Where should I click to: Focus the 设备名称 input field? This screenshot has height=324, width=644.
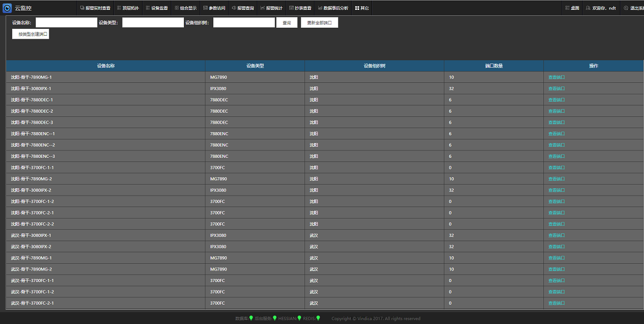pyautogui.click(x=67, y=23)
